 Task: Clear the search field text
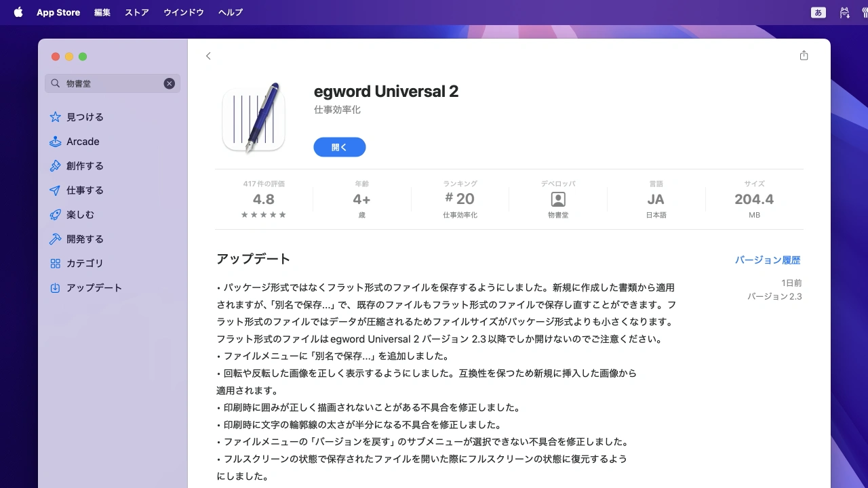tap(170, 83)
